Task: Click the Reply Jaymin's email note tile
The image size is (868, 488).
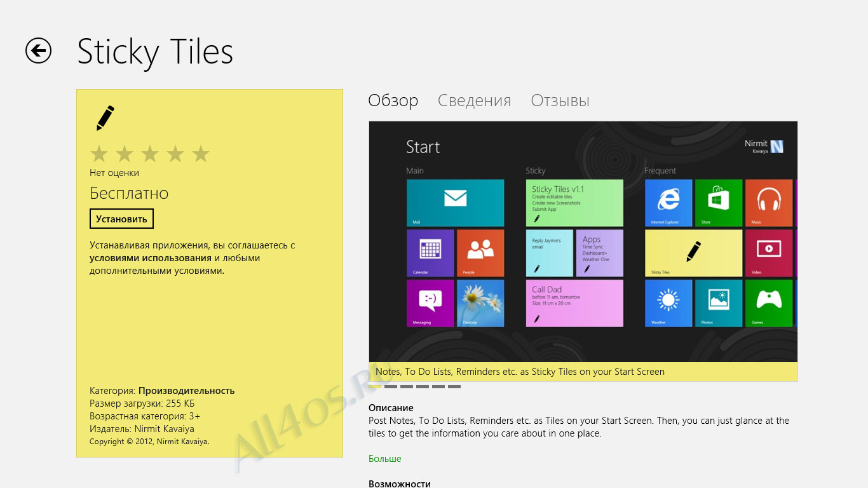Action: coord(550,253)
